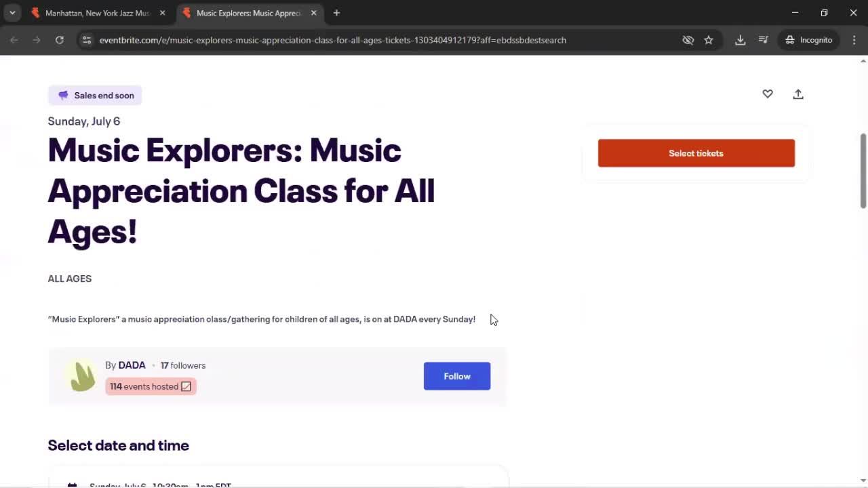
Task: Close the Manhattan Jazz Music tab
Action: [x=162, y=13]
